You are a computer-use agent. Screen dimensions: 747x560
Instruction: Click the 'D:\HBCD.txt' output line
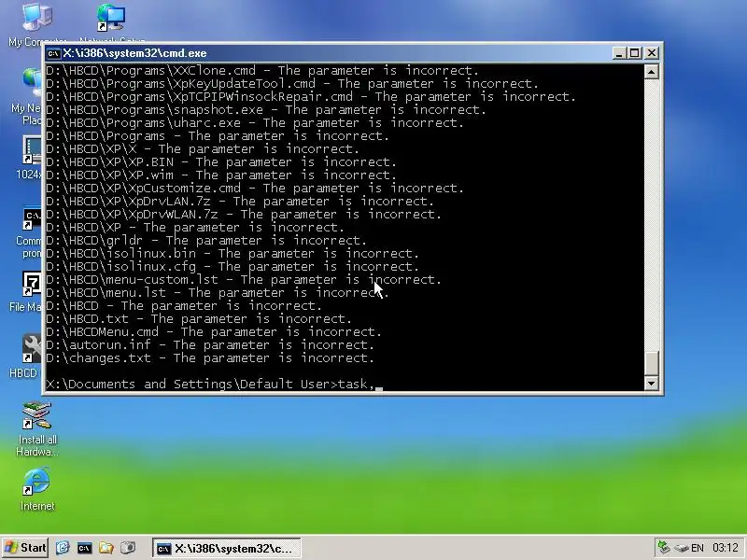199,318
